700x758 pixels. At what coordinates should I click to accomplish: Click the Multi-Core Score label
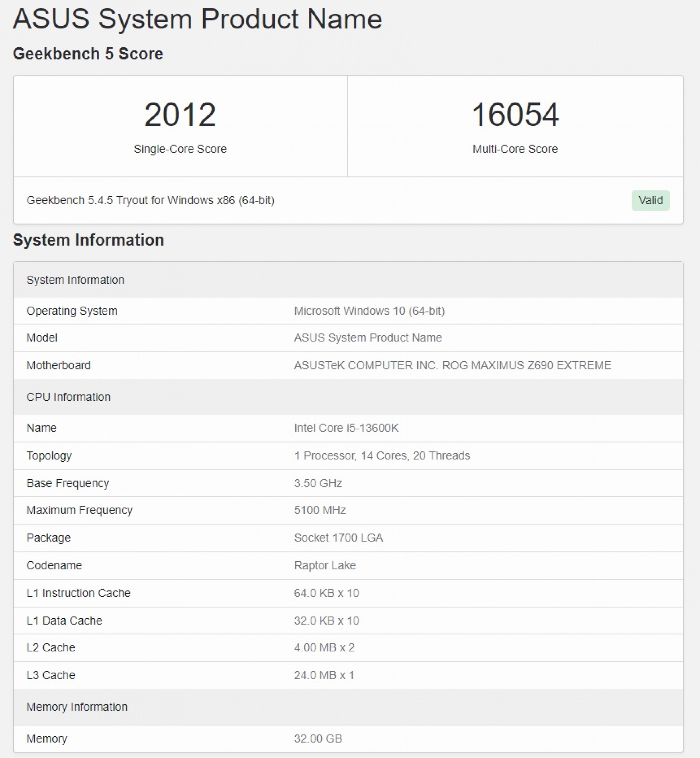pos(515,149)
